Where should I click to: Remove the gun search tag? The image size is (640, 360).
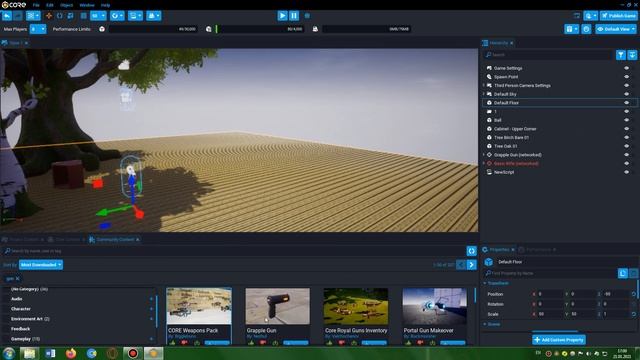pos(18,279)
